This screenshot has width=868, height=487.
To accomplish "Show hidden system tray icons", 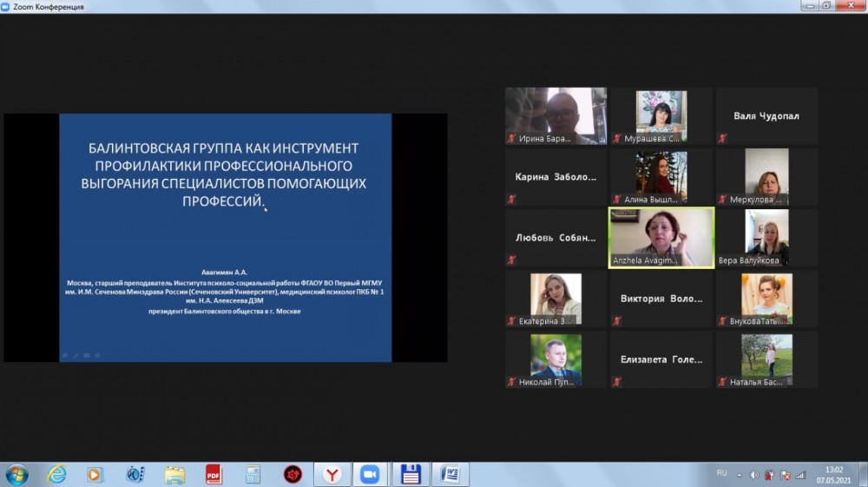I will pyautogui.click(x=740, y=475).
